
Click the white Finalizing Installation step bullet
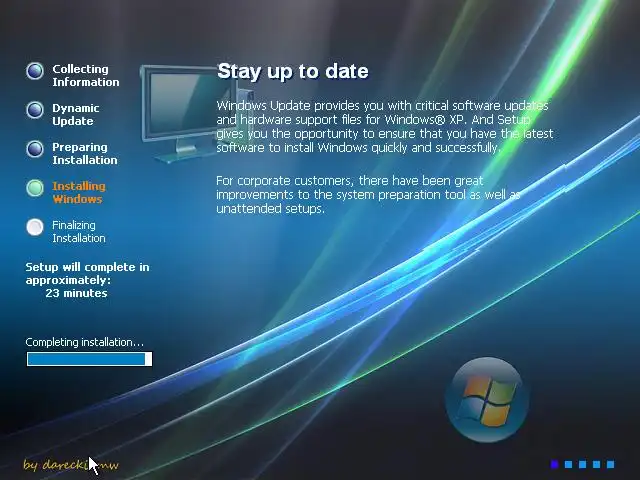click(35, 227)
